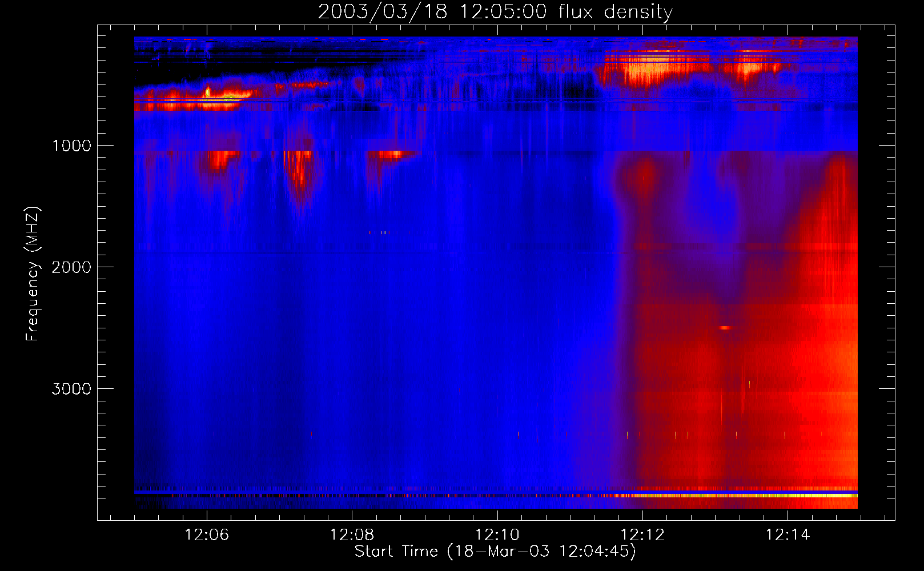Click the 'Start Time (18-Mar-03 12:04:45)' axis label

pos(495,552)
